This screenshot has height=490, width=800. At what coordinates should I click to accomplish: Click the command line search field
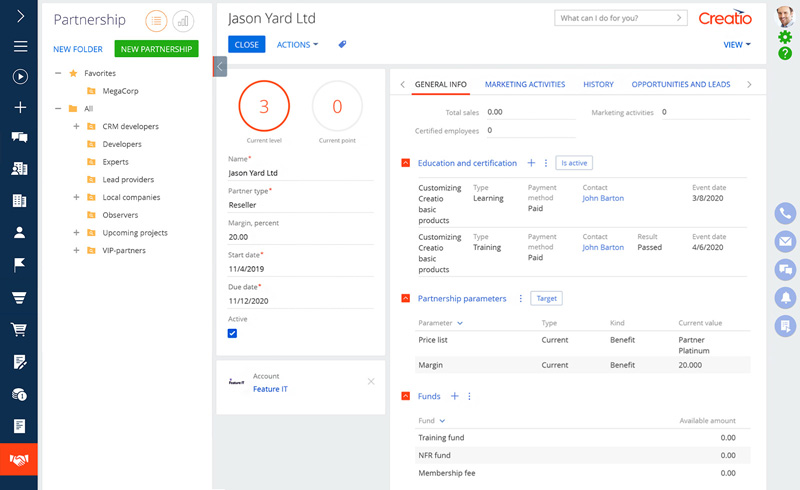(x=614, y=18)
